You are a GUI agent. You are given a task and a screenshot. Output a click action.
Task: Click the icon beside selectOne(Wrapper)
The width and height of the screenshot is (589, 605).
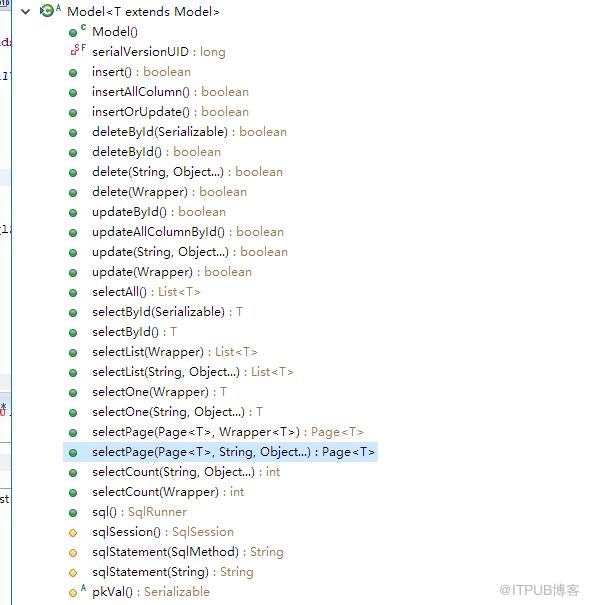[73, 393]
